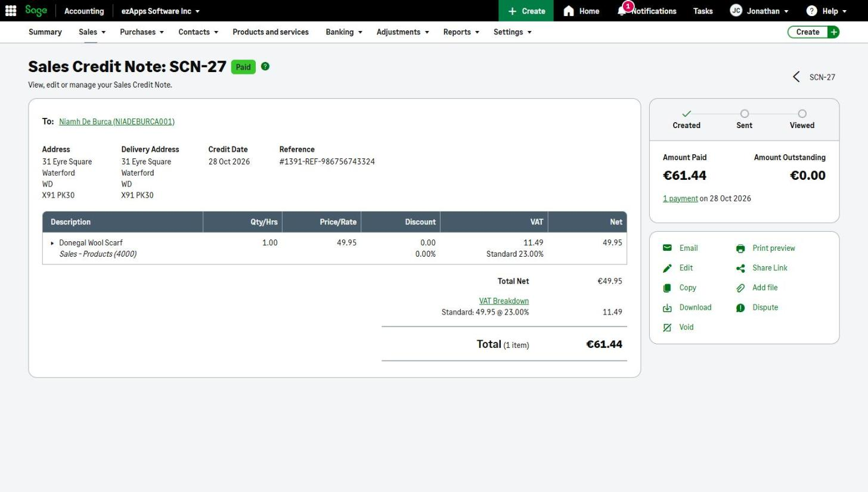Click the Help question mark icon
868x492 pixels.
coord(811,11)
